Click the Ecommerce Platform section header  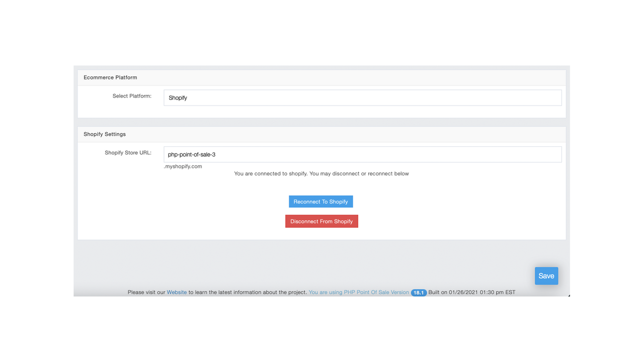pos(110,77)
